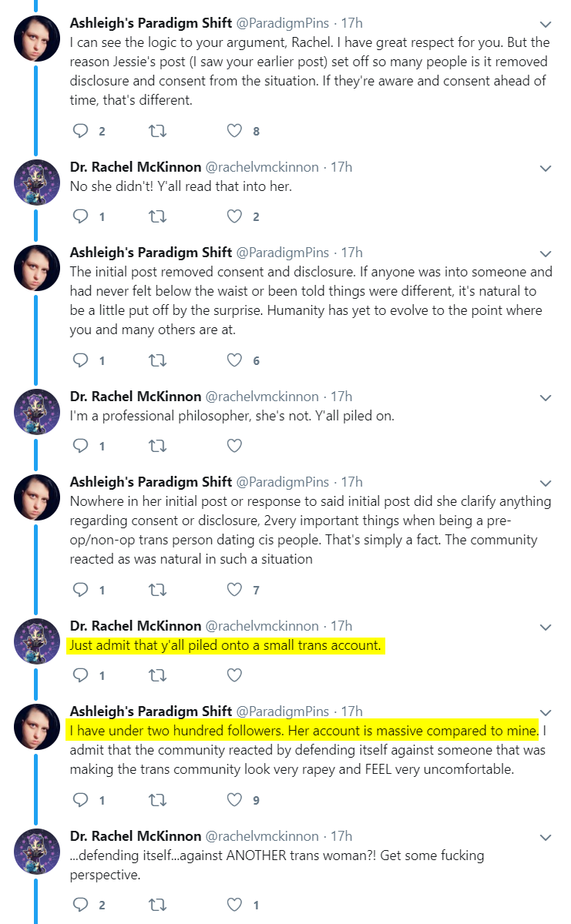The height and width of the screenshot is (924, 571).
Task: Open Dr. Rachel McKinnon name on last tweet
Action: 135,835
